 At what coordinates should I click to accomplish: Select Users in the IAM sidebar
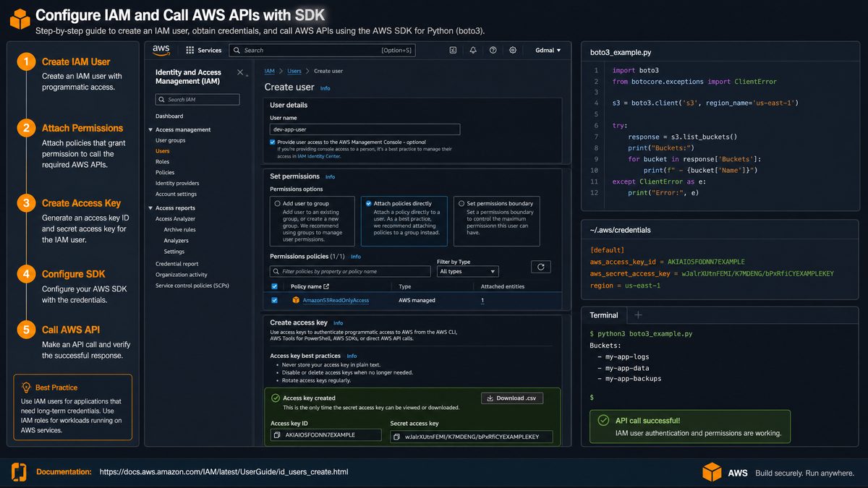pyautogui.click(x=163, y=151)
